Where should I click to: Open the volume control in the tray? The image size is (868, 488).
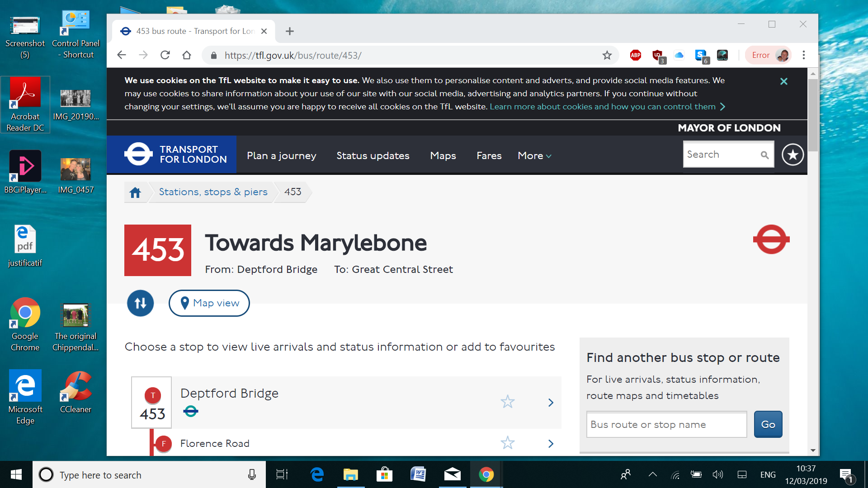pyautogui.click(x=718, y=474)
